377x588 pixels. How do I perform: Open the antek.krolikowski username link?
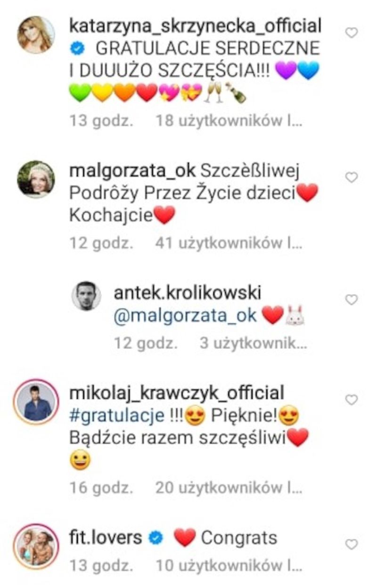click(187, 293)
